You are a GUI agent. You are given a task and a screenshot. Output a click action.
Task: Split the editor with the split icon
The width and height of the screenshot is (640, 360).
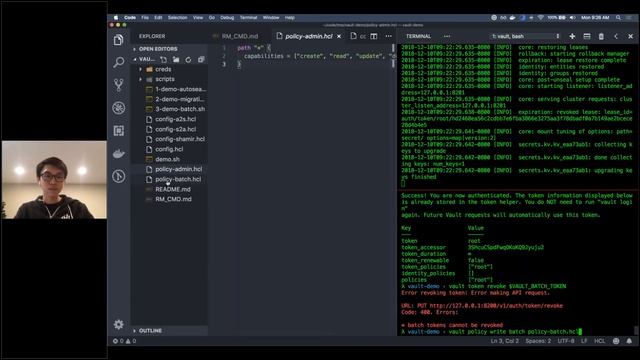pyautogui.click(x=374, y=36)
